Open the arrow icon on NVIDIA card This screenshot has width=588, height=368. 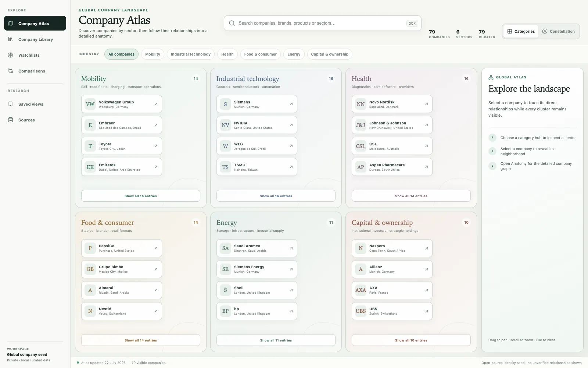[x=291, y=125]
